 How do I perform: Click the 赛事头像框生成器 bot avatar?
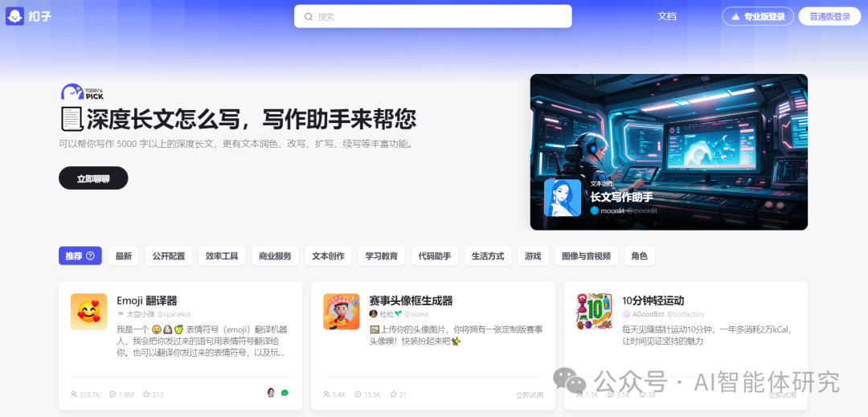(x=342, y=312)
